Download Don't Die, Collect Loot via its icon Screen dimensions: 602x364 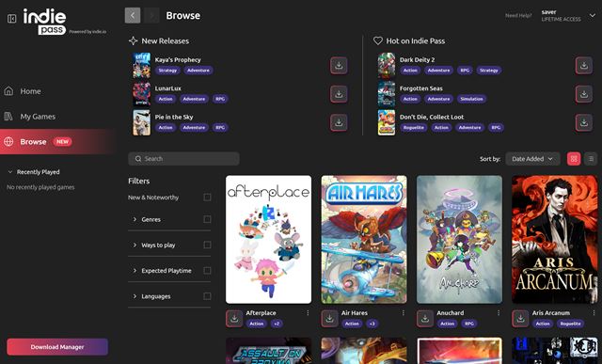coord(583,122)
